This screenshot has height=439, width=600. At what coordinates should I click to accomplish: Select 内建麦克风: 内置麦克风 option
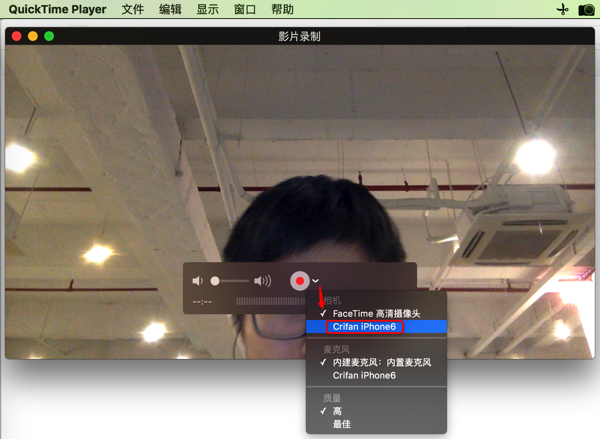(376, 362)
